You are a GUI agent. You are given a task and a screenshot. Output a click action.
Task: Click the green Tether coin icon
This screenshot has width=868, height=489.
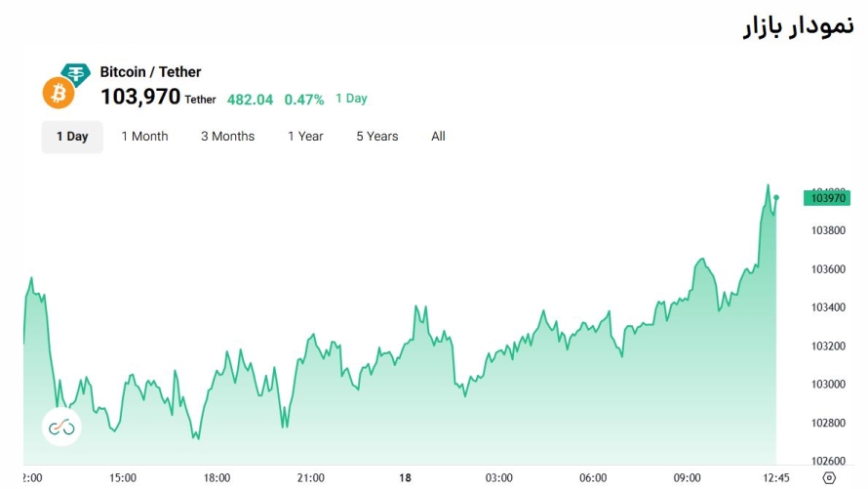(x=75, y=73)
